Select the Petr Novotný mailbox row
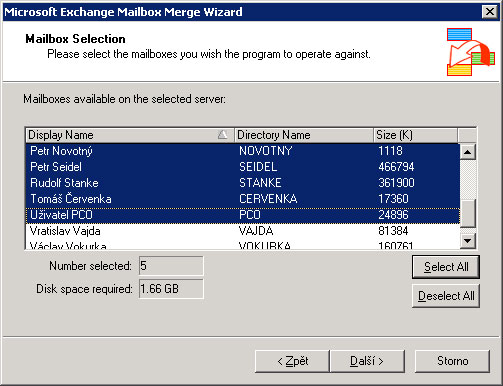The width and height of the screenshot is (503, 386). point(243,151)
